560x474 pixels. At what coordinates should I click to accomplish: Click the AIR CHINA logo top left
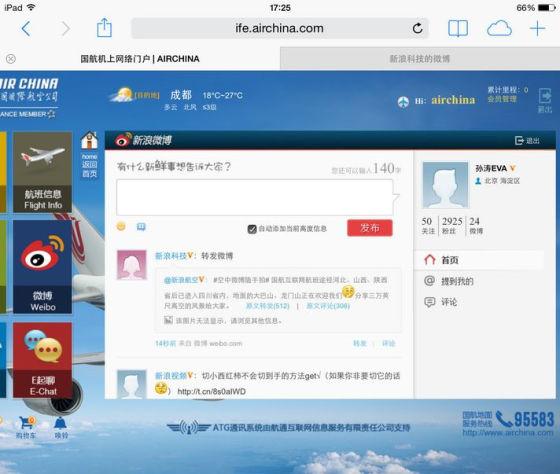pyautogui.click(x=29, y=98)
